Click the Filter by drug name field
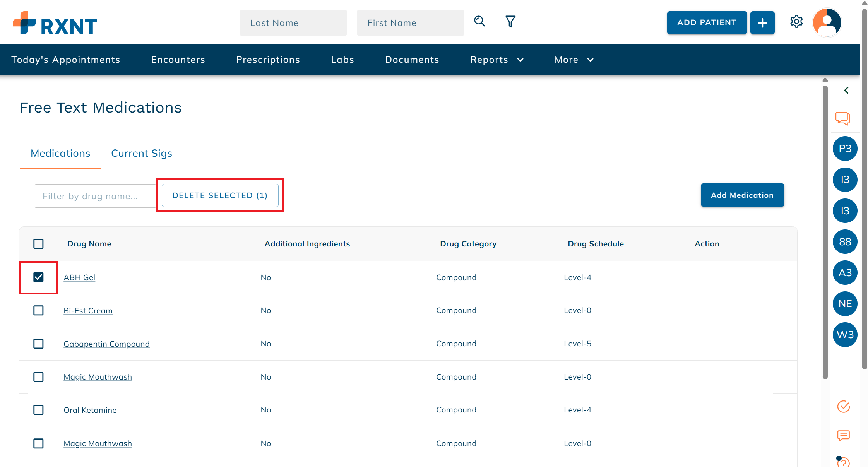The width and height of the screenshot is (868, 467). pos(95,196)
